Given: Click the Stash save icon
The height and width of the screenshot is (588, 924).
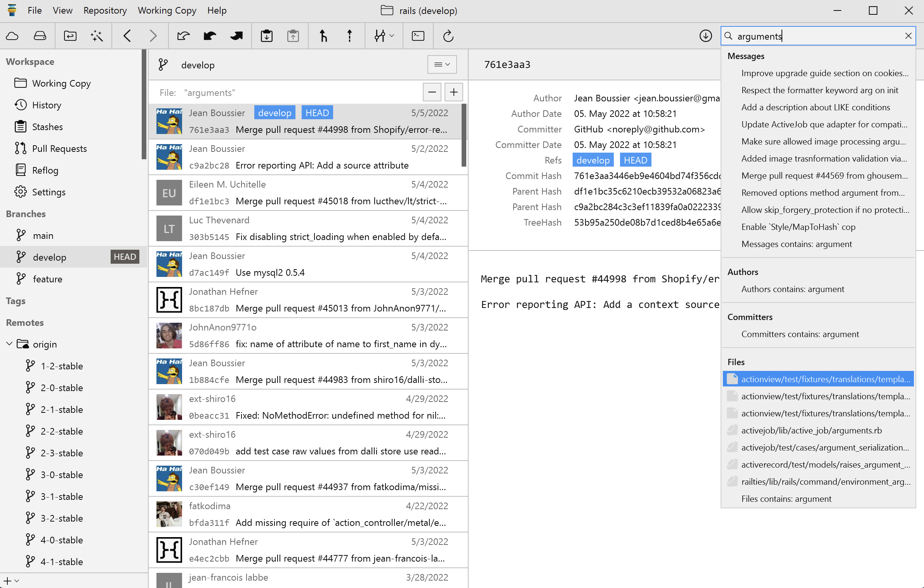Looking at the screenshot, I should point(266,36).
